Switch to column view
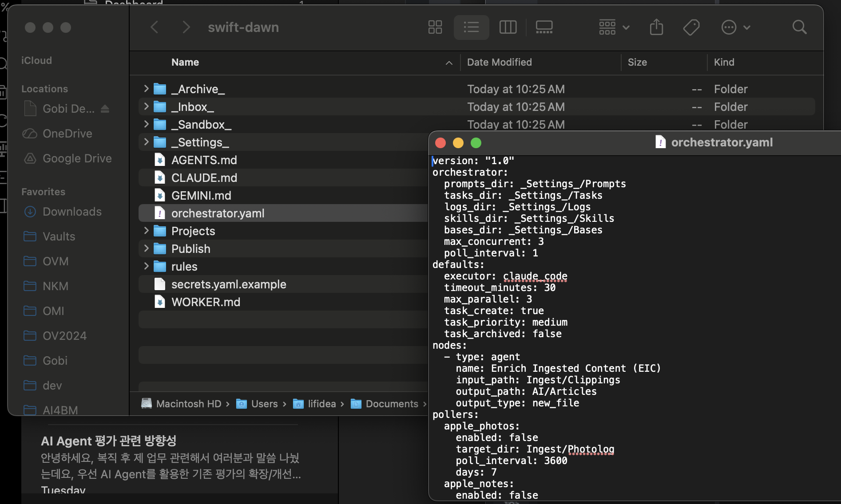Image resolution: width=841 pixels, height=504 pixels. (x=508, y=27)
